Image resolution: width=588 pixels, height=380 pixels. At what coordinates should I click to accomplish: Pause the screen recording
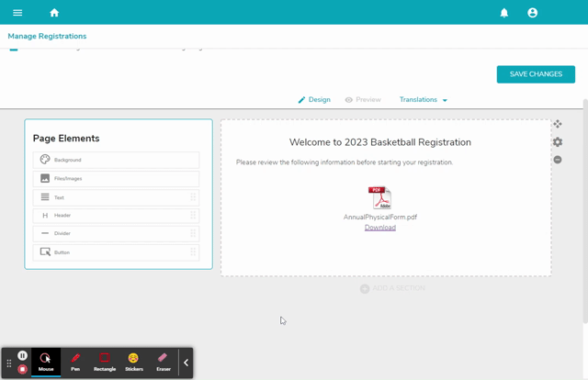(22, 355)
